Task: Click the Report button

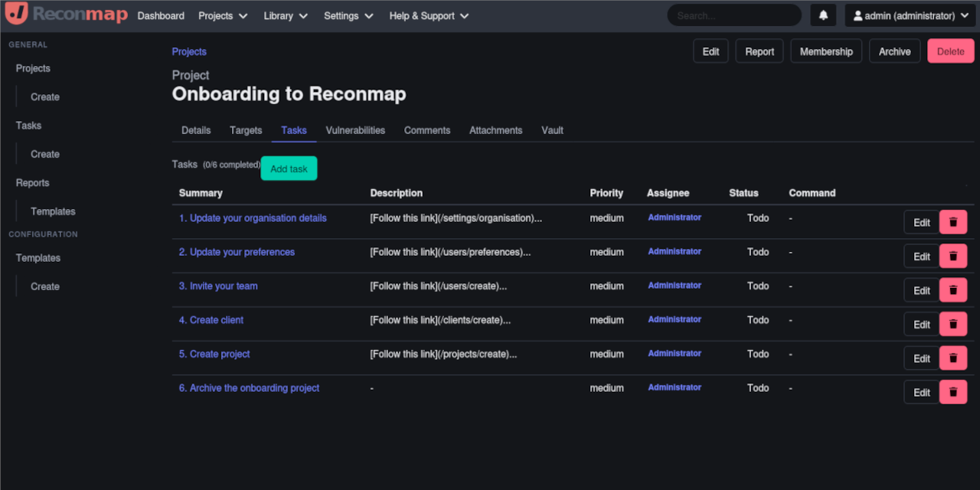Action: point(759,51)
